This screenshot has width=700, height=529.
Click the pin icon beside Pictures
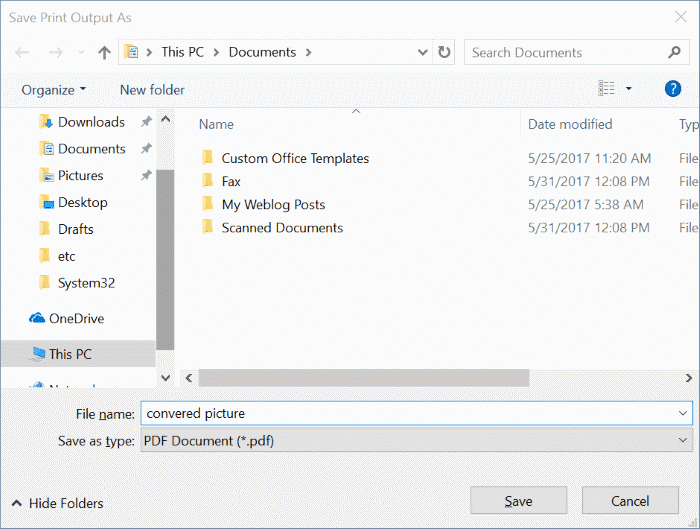click(146, 175)
